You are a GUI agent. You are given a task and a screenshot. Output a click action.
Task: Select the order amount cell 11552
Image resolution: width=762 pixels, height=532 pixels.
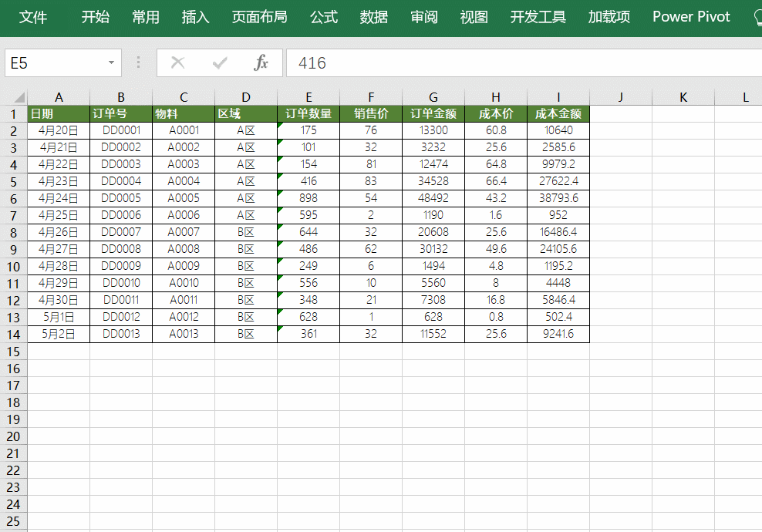[433, 334]
